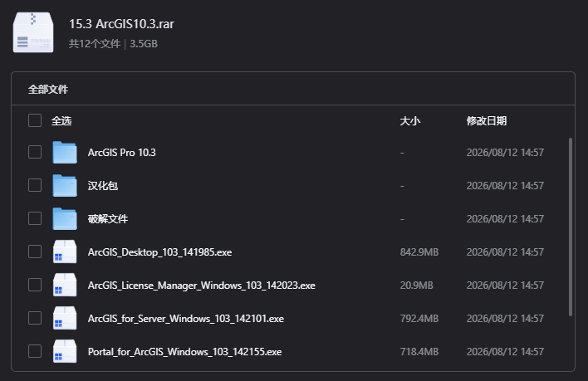Click the 破解文件 folder icon
This screenshot has height=381, width=588.
tap(65, 219)
